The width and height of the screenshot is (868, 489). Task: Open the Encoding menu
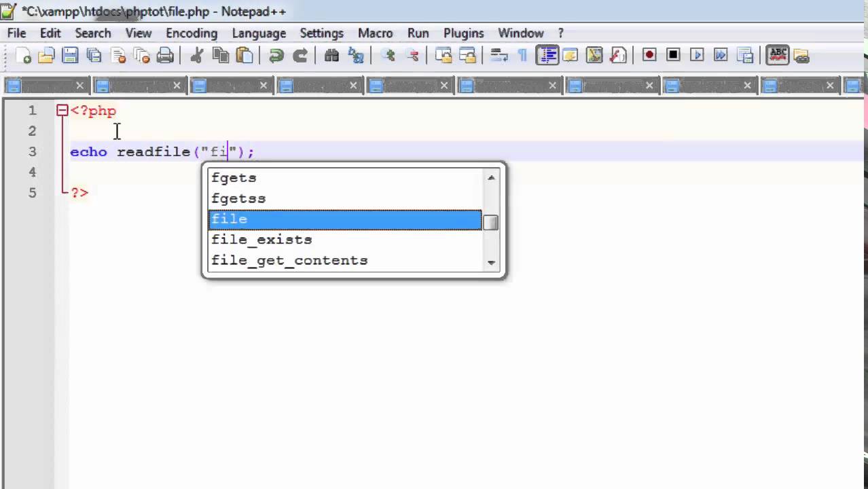click(192, 33)
